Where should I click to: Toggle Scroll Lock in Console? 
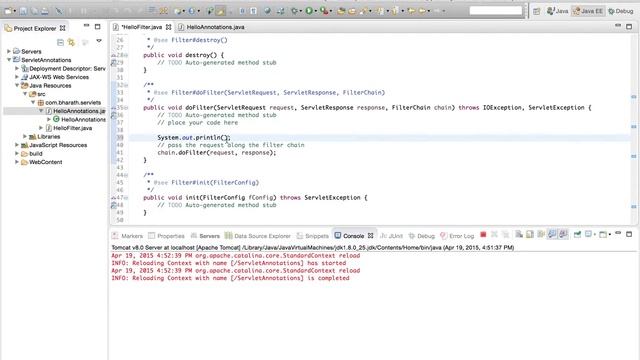click(530, 235)
